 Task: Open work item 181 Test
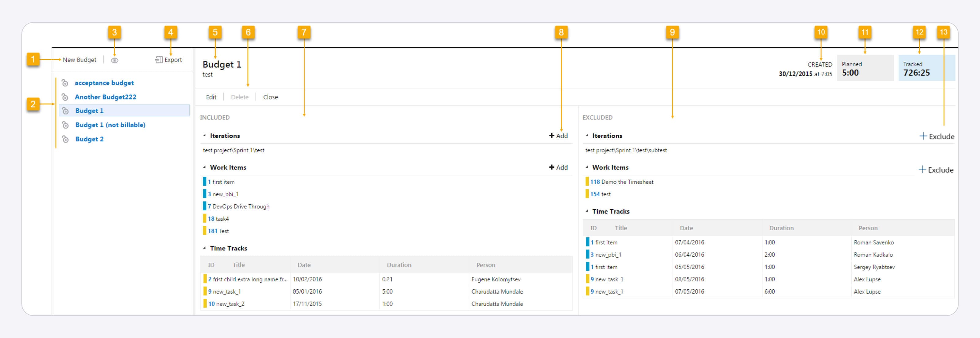pos(218,231)
